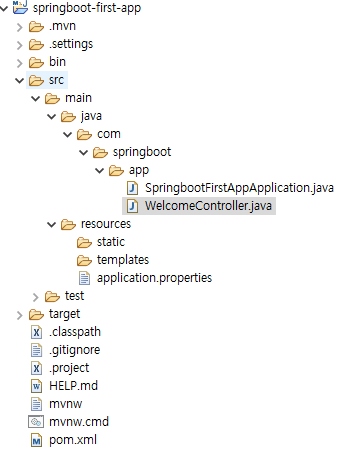The height and width of the screenshot is (460, 364).
Task: Click the .gitignore text file icon
Action: point(36,350)
